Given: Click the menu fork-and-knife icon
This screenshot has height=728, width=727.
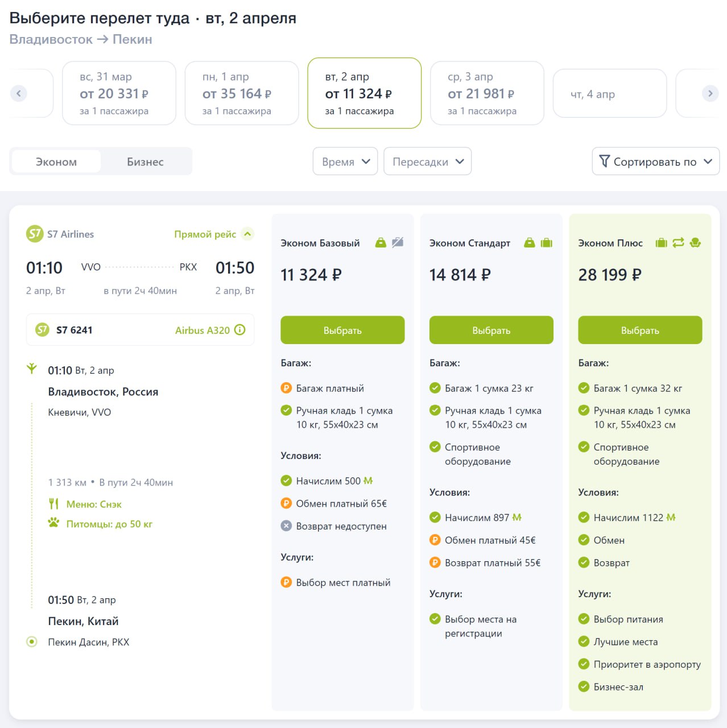Looking at the screenshot, I should pos(53,504).
